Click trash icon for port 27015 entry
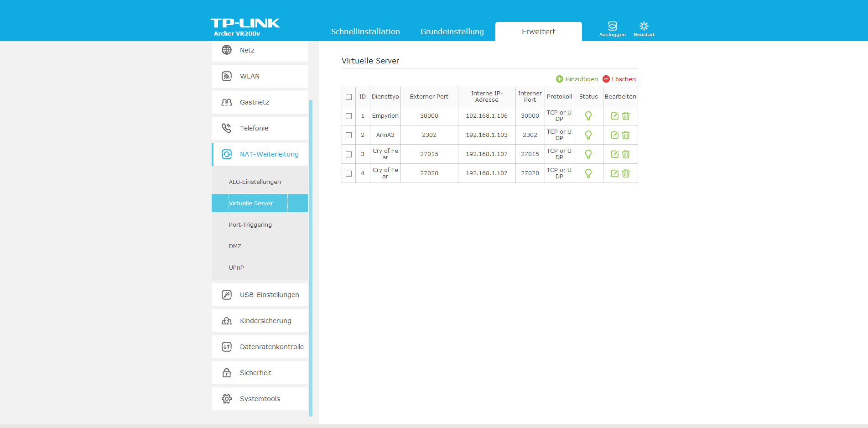Viewport: 868px width, 428px height. pyautogui.click(x=626, y=154)
